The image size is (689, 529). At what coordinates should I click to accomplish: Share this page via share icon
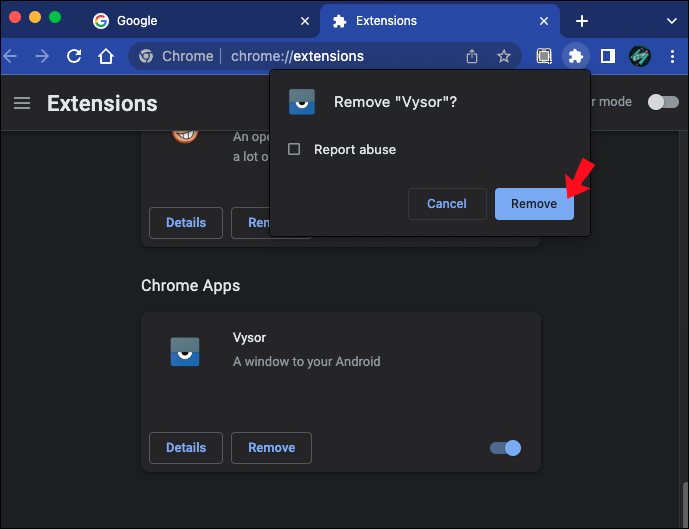pos(471,56)
